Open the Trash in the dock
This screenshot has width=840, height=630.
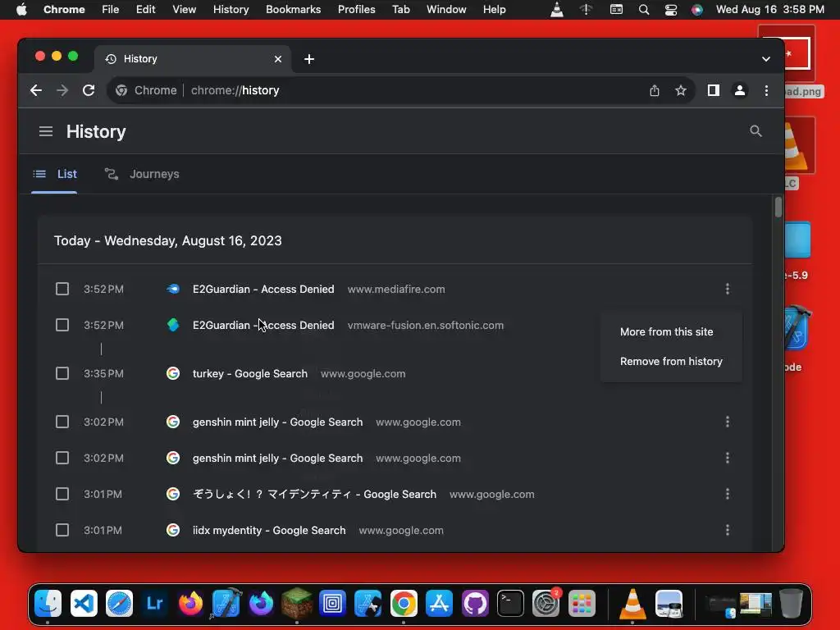791,604
